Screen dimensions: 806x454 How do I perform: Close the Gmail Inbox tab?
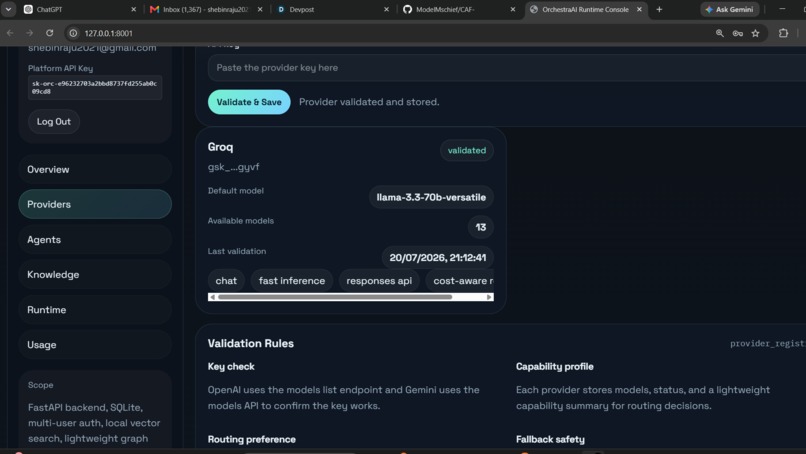(x=260, y=9)
